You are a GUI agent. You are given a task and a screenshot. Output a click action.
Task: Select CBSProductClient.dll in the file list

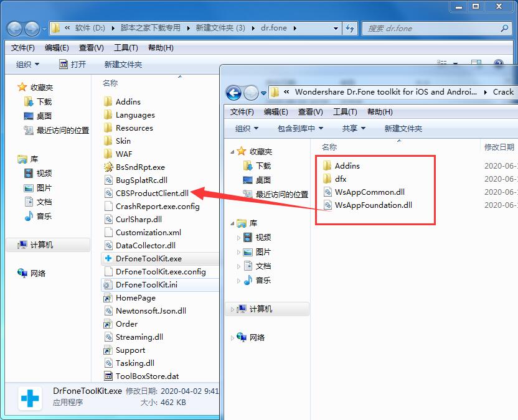[152, 193]
